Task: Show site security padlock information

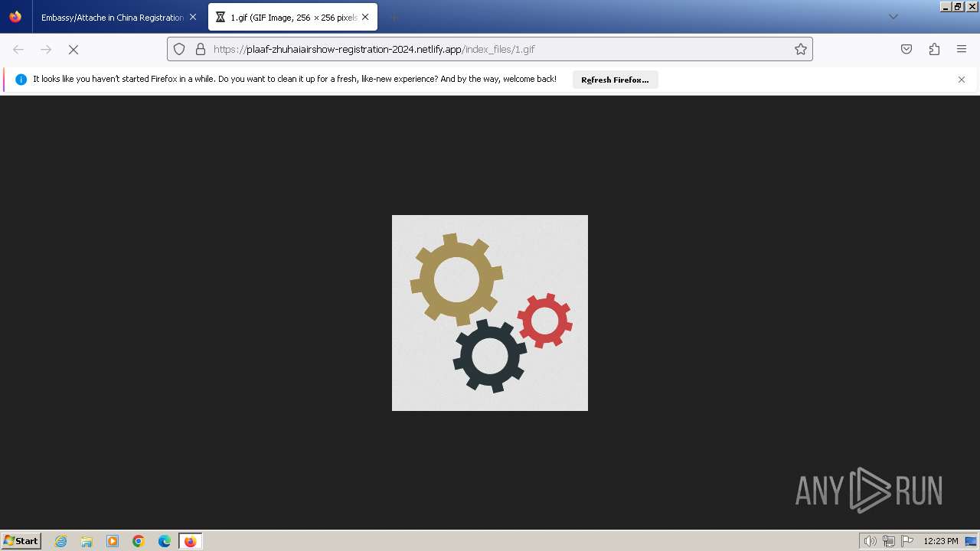Action: (x=201, y=49)
